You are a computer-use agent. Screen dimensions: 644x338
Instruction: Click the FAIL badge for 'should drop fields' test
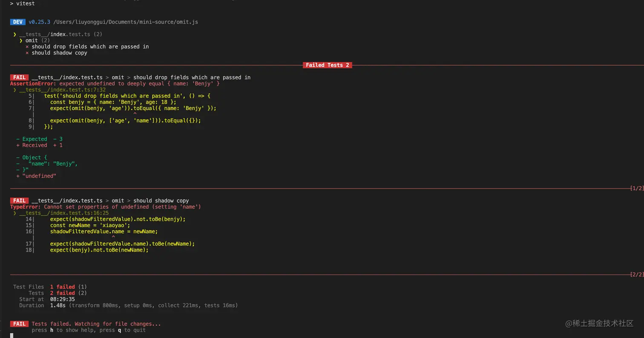click(19, 77)
